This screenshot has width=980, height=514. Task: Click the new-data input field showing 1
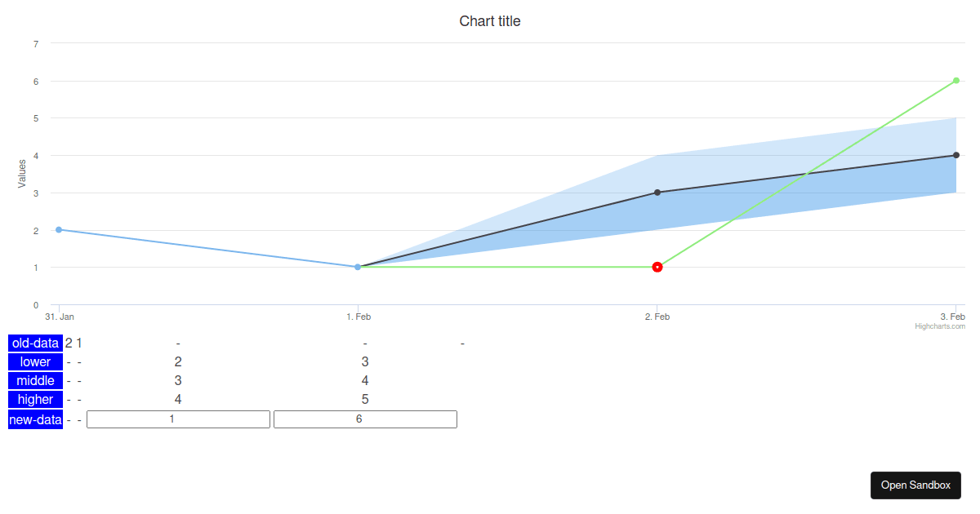pos(178,419)
